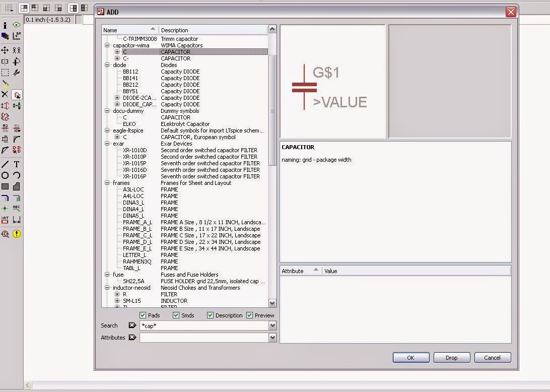Select the Arc tool

tap(17, 175)
